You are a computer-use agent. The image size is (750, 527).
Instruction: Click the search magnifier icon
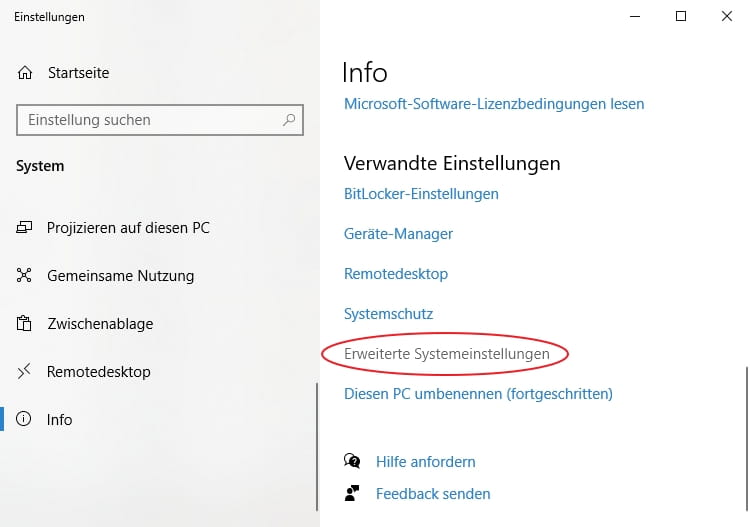290,120
